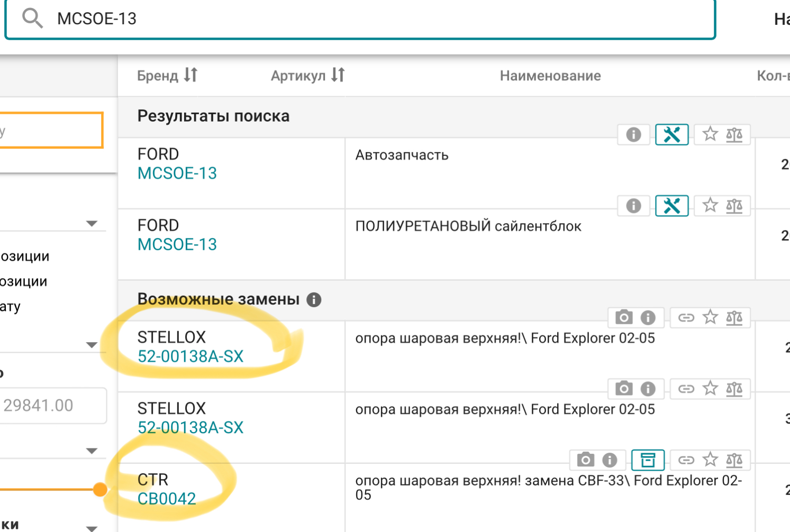The width and height of the screenshot is (790, 532).
Task: Compare the CTR CB0042 item via scales icon
Action: (734, 460)
